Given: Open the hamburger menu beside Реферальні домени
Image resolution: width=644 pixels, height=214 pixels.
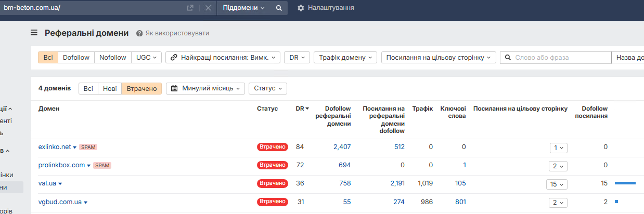Looking at the screenshot, I should coord(34,33).
